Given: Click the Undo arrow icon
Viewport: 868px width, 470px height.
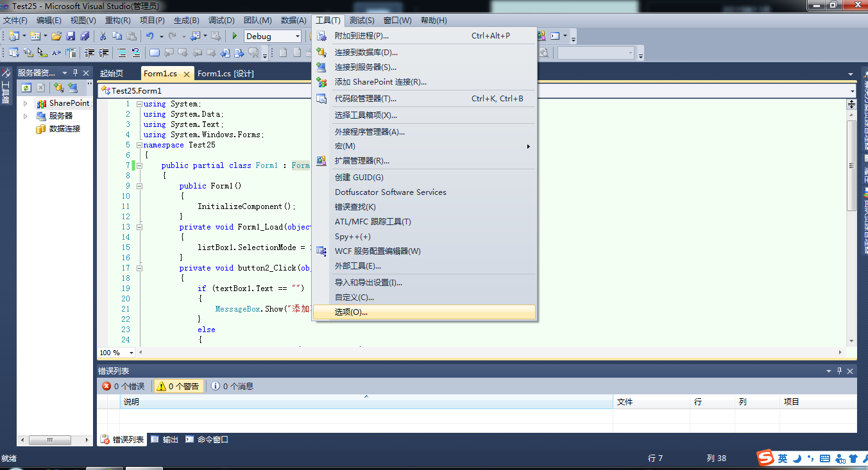Looking at the screenshot, I should (150, 37).
